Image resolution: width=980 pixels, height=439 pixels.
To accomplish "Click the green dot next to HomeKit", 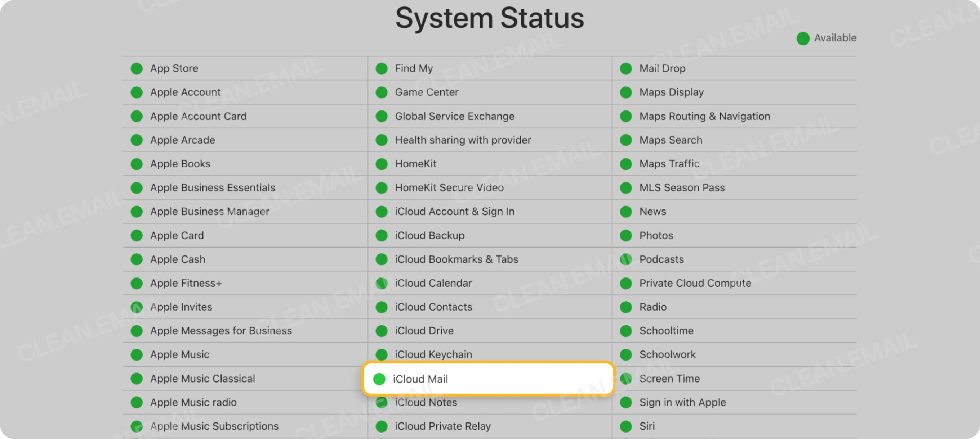I will pos(382,163).
